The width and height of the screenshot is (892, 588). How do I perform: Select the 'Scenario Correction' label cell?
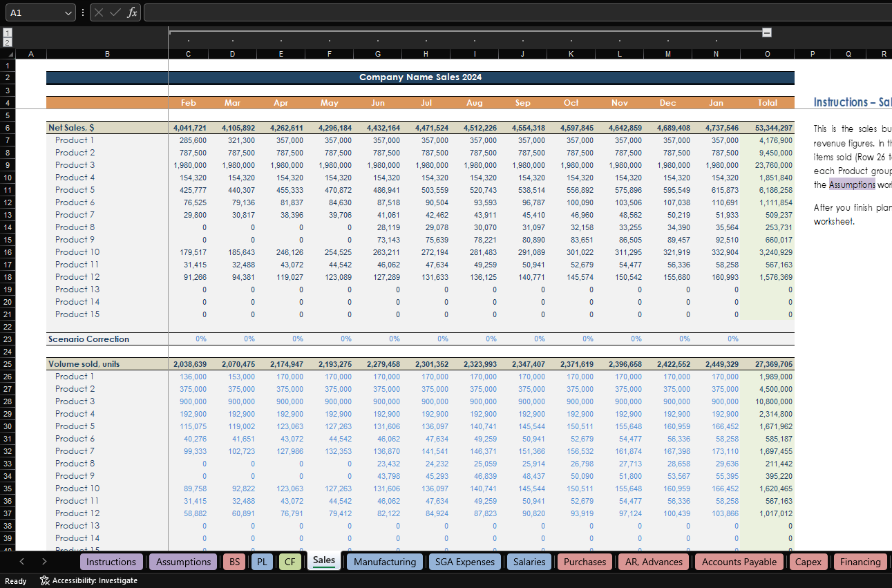click(107, 339)
